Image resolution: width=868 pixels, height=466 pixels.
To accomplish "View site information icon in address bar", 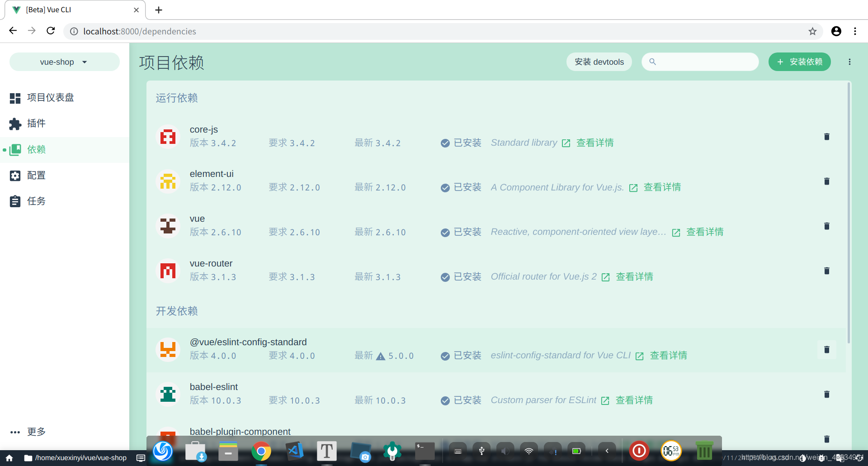I will [74, 31].
